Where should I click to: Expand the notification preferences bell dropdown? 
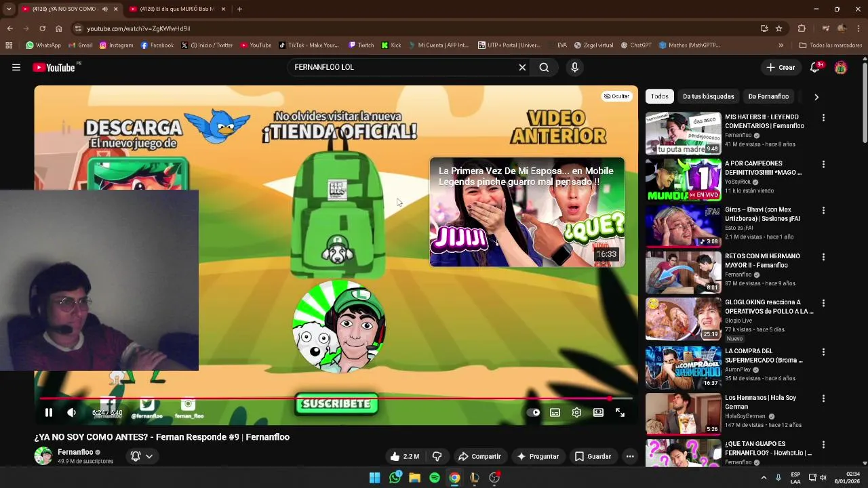pyautogui.click(x=142, y=456)
